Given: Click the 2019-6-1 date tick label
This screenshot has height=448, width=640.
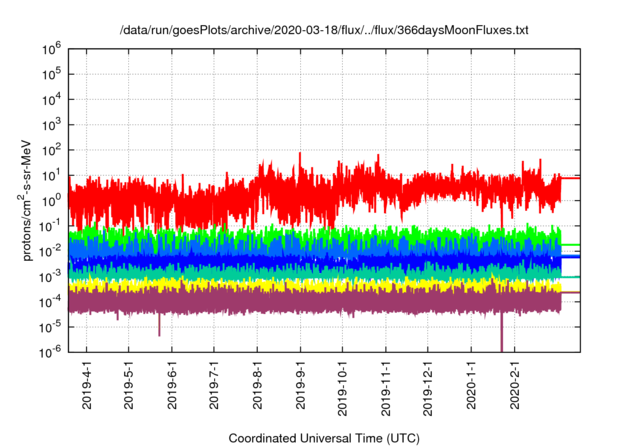Looking at the screenshot, I should (172, 385).
